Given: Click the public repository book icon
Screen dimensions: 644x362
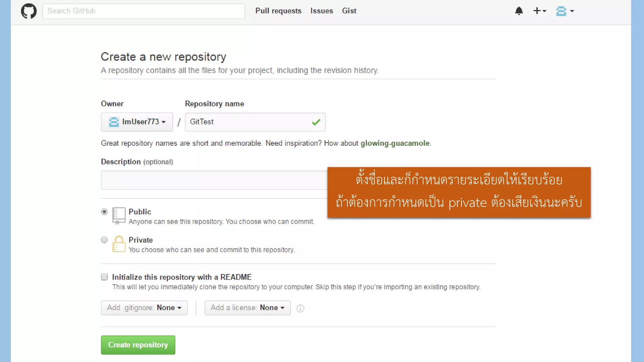Looking at the screenshot, I should pyautogui.click(x=119, y=216).
